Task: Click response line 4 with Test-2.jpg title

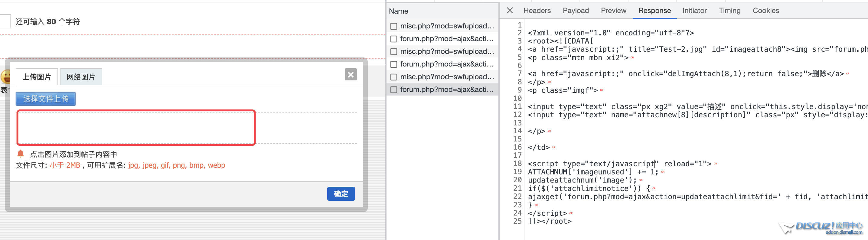Action: pos(698,49)
